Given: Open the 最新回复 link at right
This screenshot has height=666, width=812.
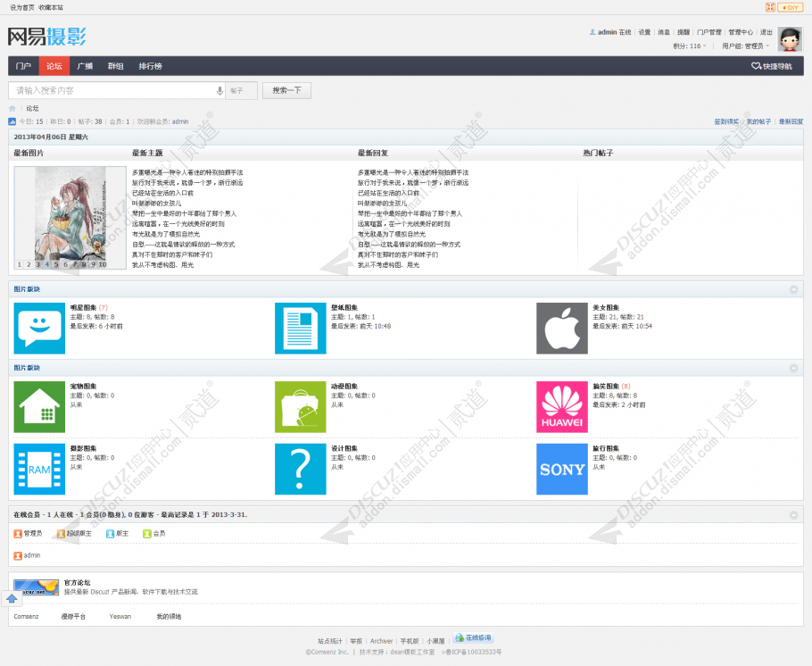Looking at the screenshot, I should 791,121.
